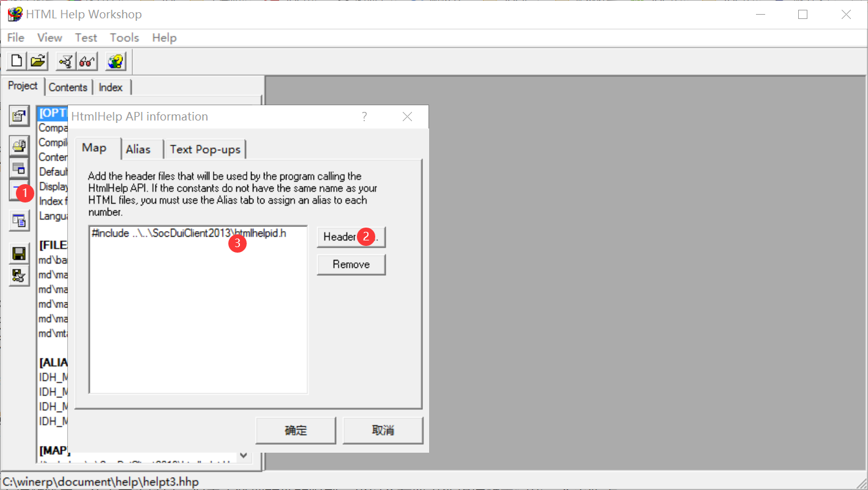The image size is (868, 490).
Task: Open the Contents tab in project panel
Action: point(68,87)
